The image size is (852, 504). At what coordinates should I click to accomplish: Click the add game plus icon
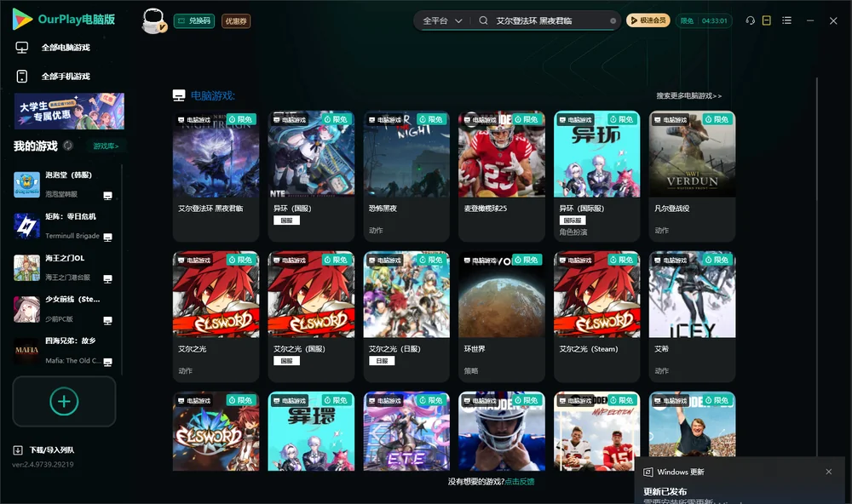pyautogui.click(x=64, y=401)
